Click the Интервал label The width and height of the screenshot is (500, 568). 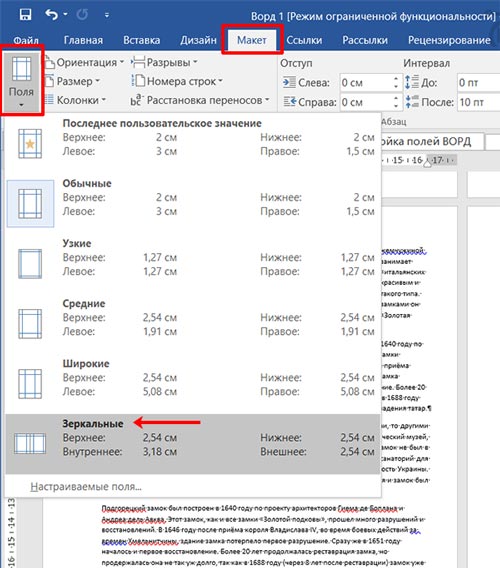click(x=426, y=63)
